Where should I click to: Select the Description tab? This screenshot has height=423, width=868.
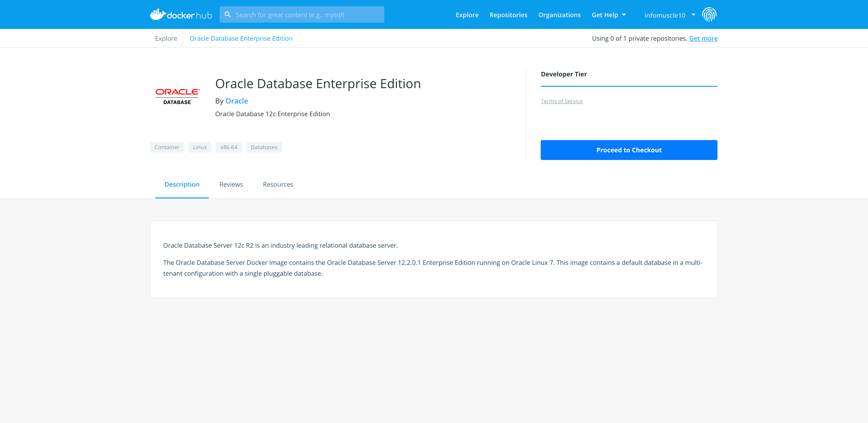click(182, 184)
